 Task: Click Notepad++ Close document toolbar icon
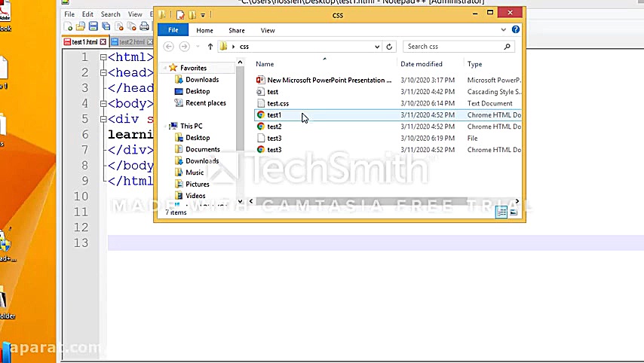click(119, 26)
